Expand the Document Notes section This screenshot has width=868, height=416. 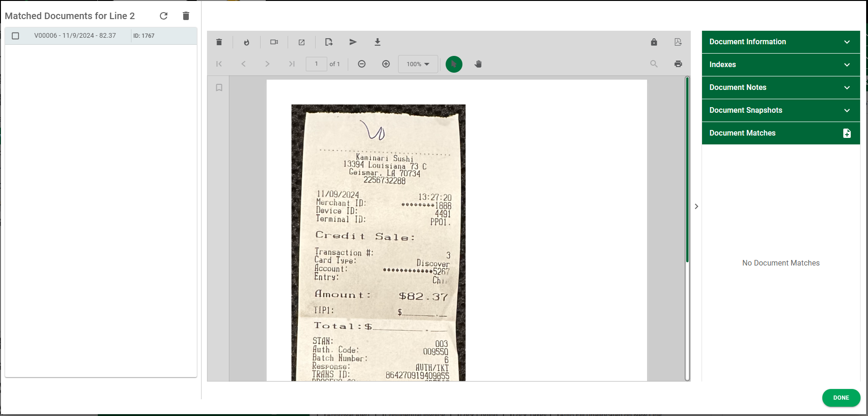click(x=781, y=88)
